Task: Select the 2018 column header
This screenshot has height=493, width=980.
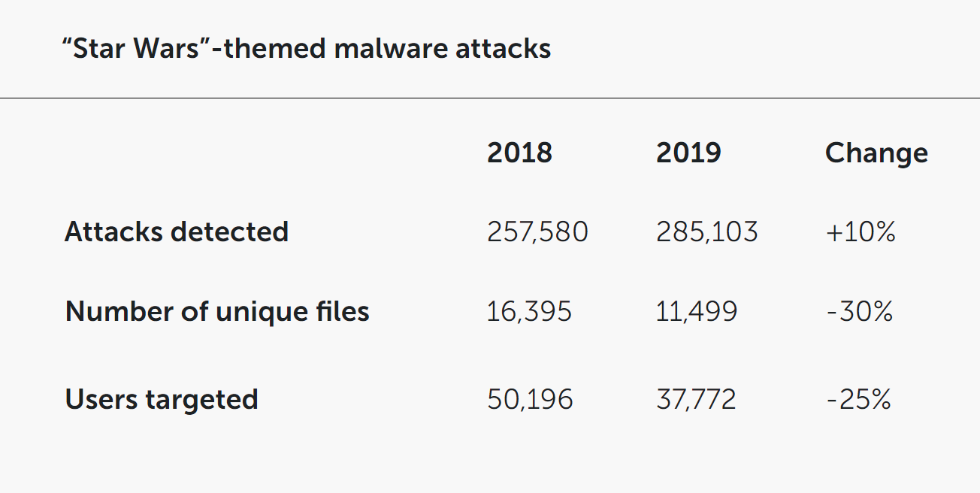Action: point(519,153)
